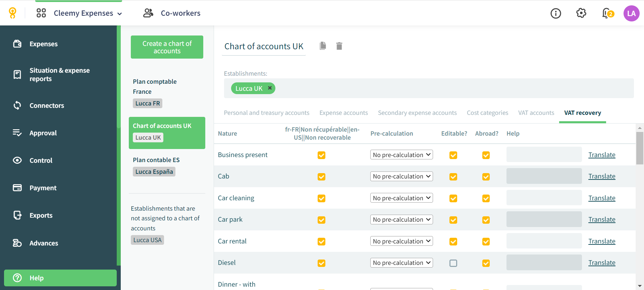Click Translate link for Car park
Viewport: 644px width, 290px height.
[x=602, y=219]
